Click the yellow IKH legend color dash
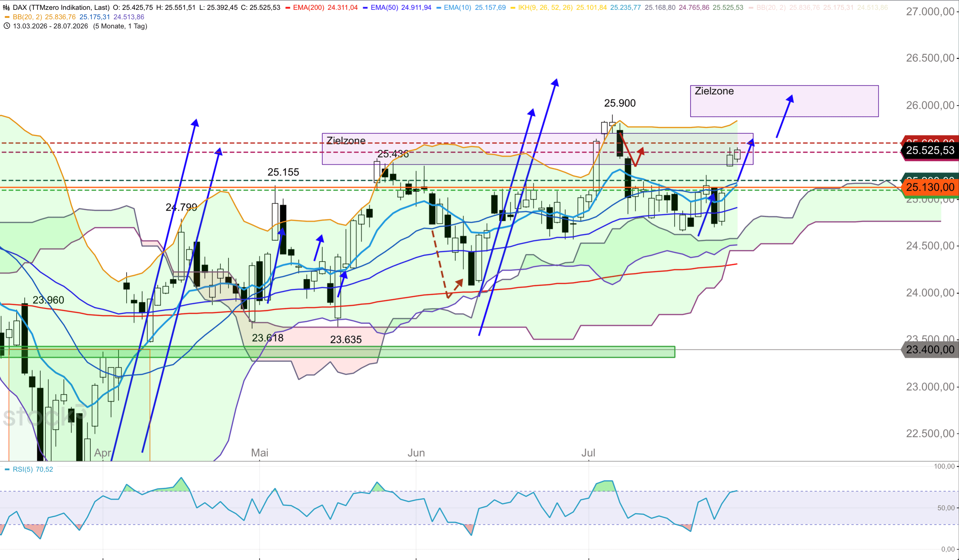 click(513, 7)
